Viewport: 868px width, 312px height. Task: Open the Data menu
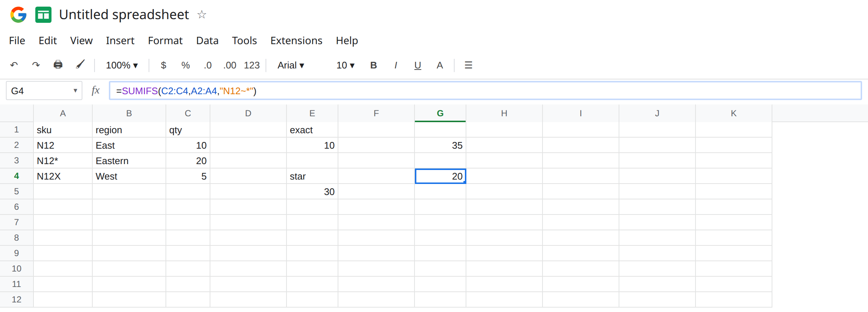coord(207,40)
